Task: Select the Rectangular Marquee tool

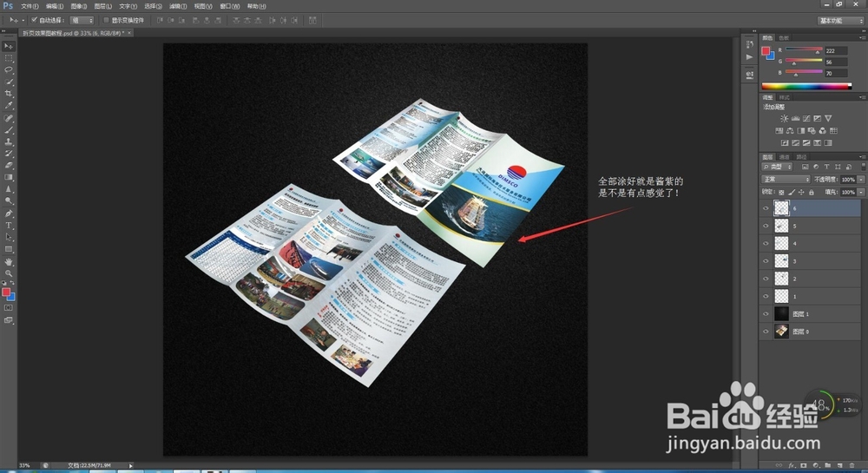Action: pos(9,58)
